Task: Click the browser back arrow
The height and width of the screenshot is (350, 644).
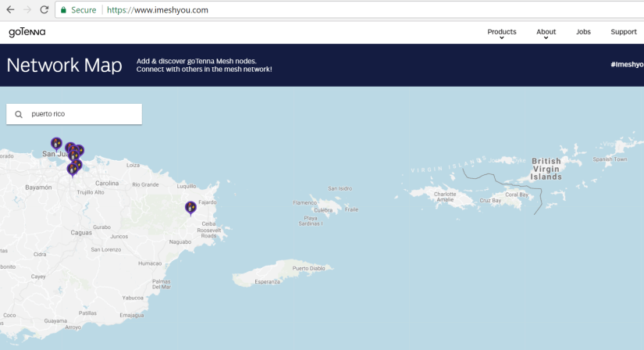Action: pos(10,10)
